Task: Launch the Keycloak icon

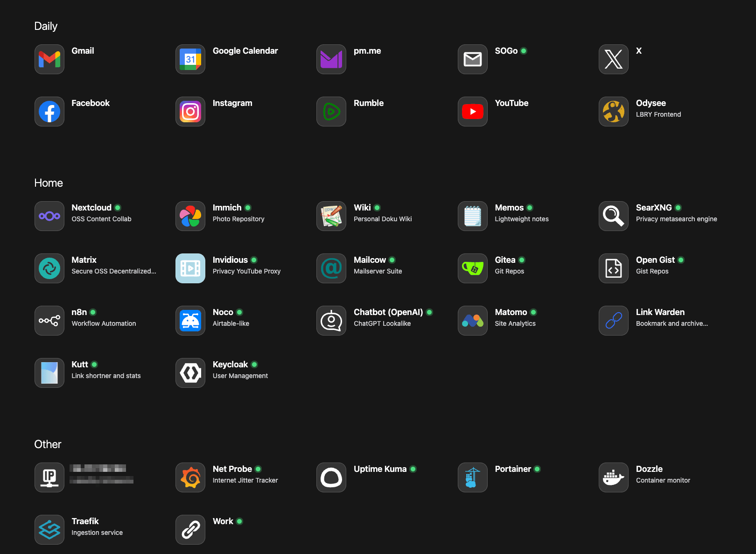Action: tap(190, 373)
